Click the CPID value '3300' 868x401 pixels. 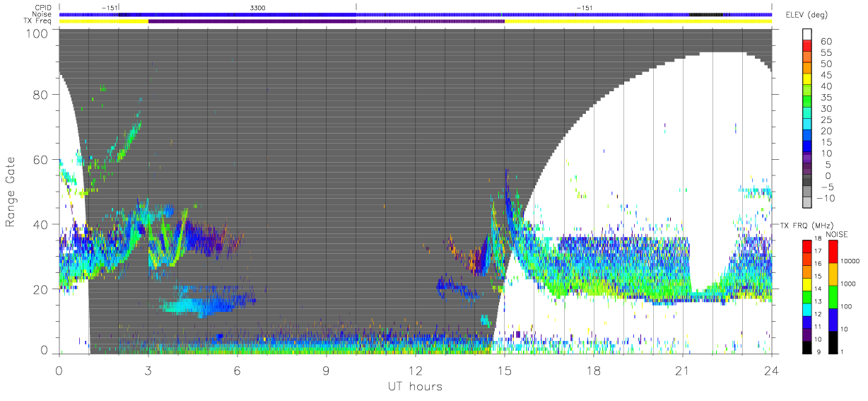tap(258, 7)
